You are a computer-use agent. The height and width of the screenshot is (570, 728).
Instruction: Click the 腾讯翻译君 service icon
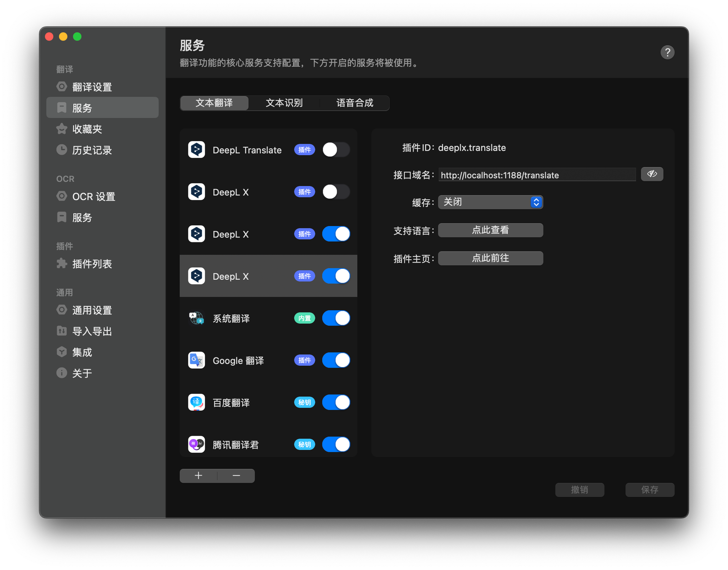(x=196, y=444)
